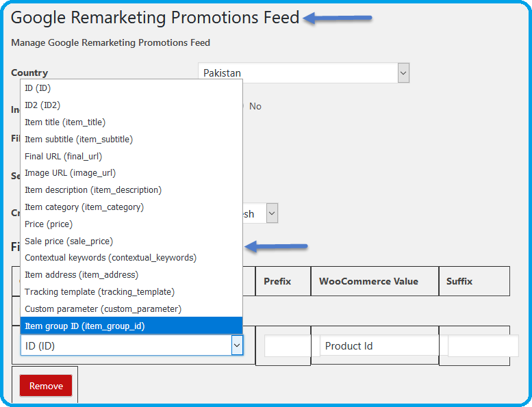This screenshot has height=407, width=532.
Task: Choose Item category (item_category) option
Action: [x=131, y=207]
